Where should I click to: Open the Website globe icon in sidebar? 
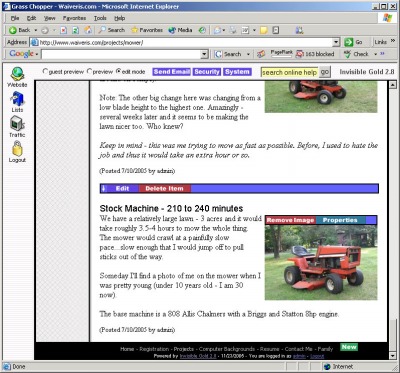click(x=17, y=74)
